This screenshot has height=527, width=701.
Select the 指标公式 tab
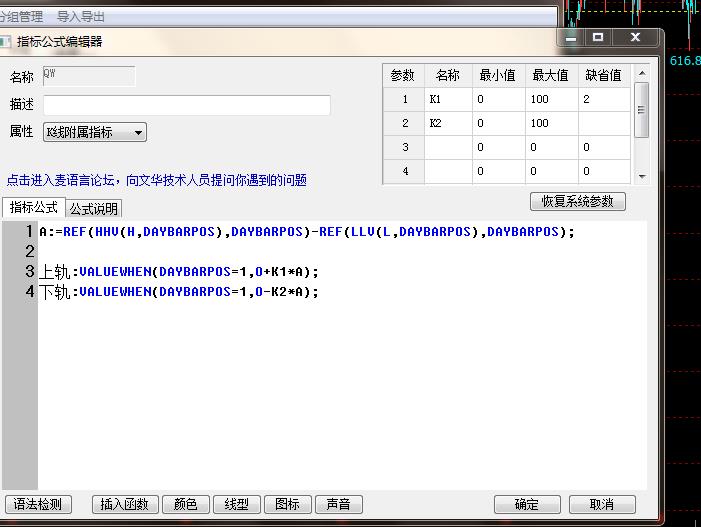(x=33, y=208)
